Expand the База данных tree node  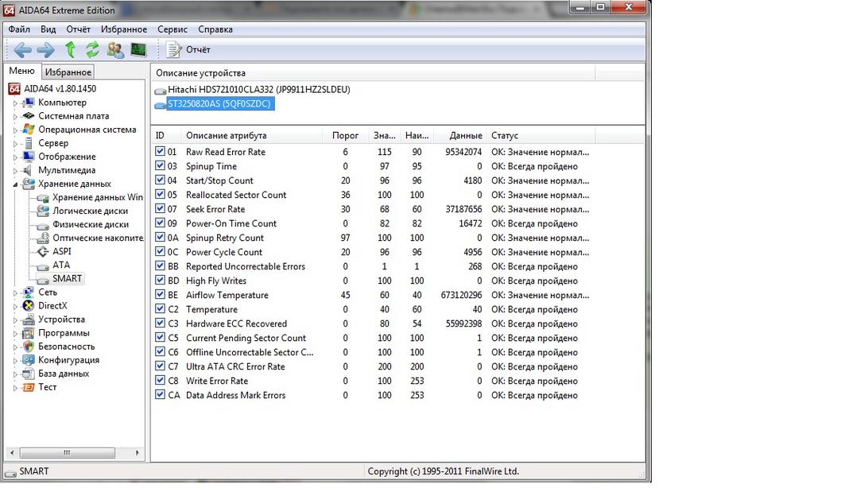(16, 374)
